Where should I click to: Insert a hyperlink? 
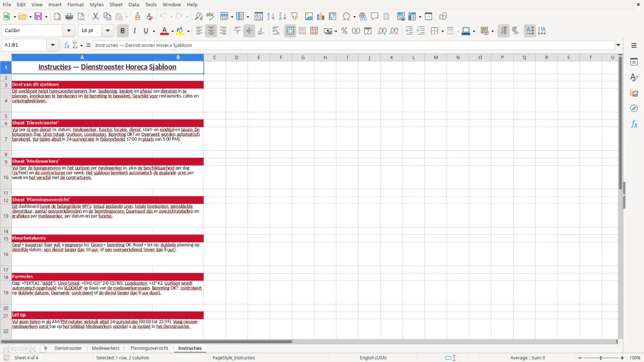(363, 17)
